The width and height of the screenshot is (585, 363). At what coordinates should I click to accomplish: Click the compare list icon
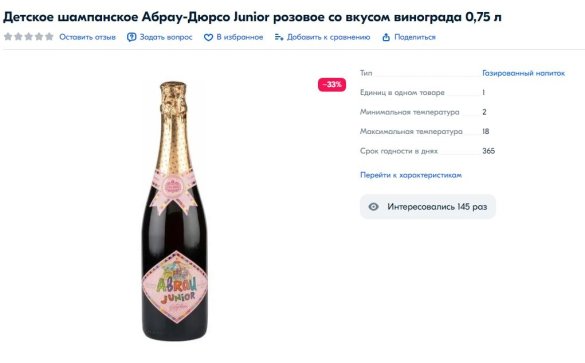[279, 37]
